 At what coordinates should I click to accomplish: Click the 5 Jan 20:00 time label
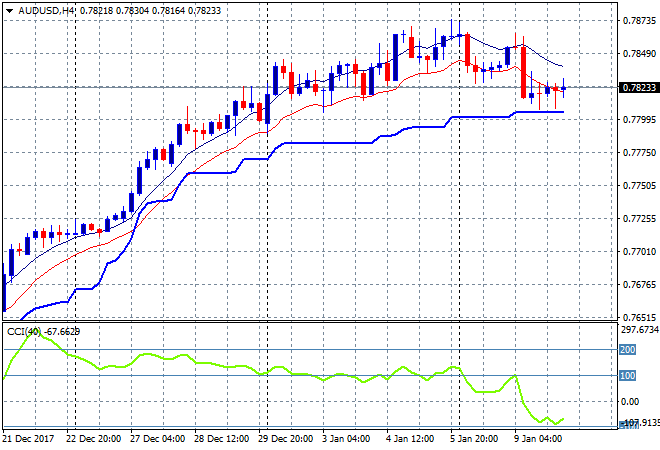pyautogui.click(x=474, y=439)
